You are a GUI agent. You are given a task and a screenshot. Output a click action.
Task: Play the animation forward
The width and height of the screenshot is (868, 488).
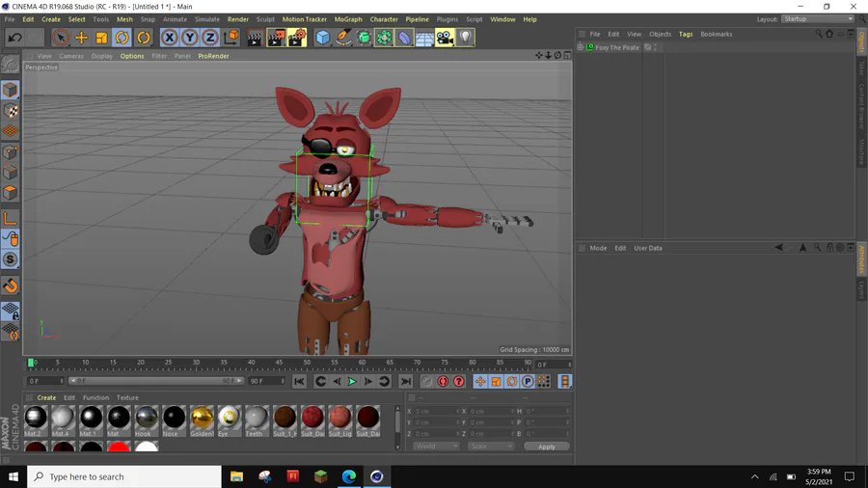(352, 381)
